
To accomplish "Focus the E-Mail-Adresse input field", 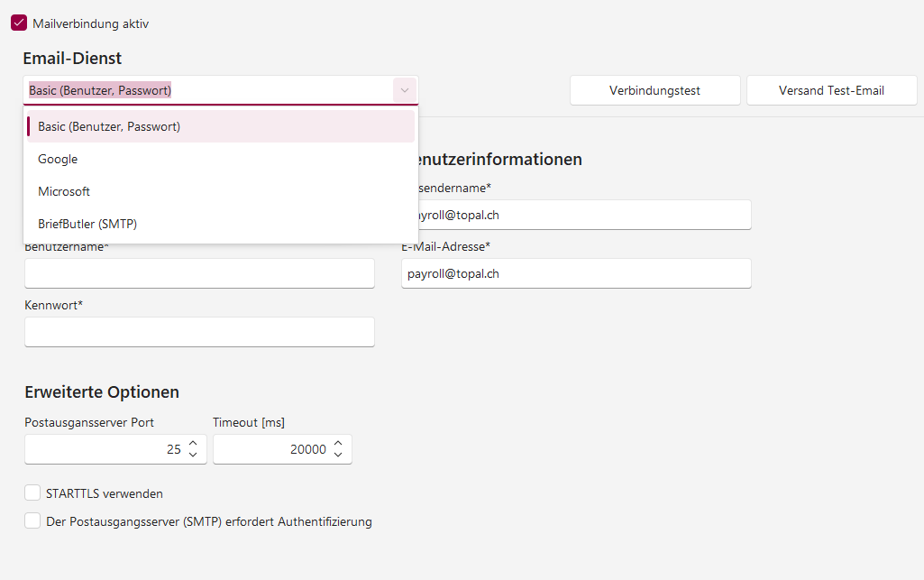I will pos(576,273).
